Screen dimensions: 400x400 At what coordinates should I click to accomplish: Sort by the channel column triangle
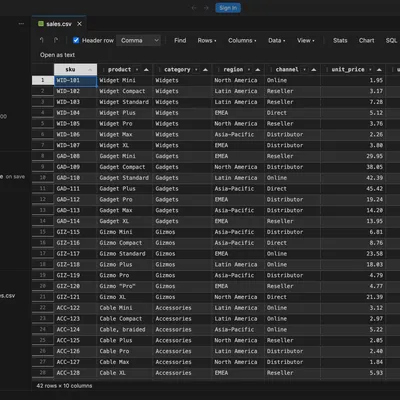314,70
